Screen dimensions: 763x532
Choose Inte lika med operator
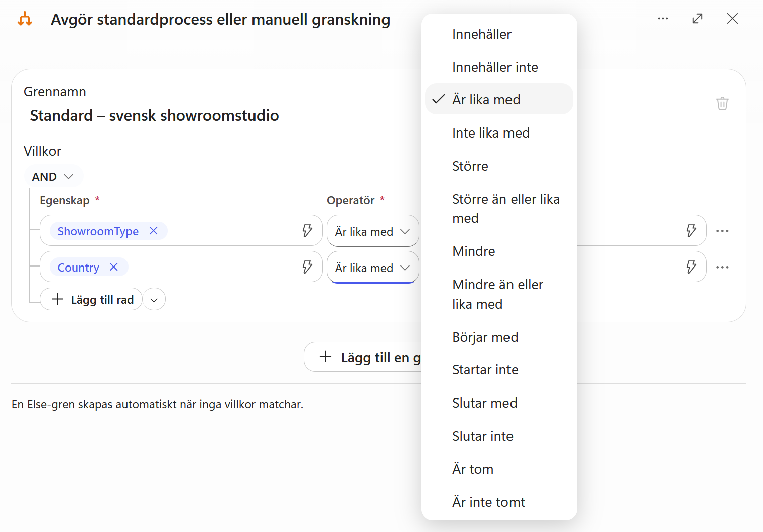click(x=499, y=133)
